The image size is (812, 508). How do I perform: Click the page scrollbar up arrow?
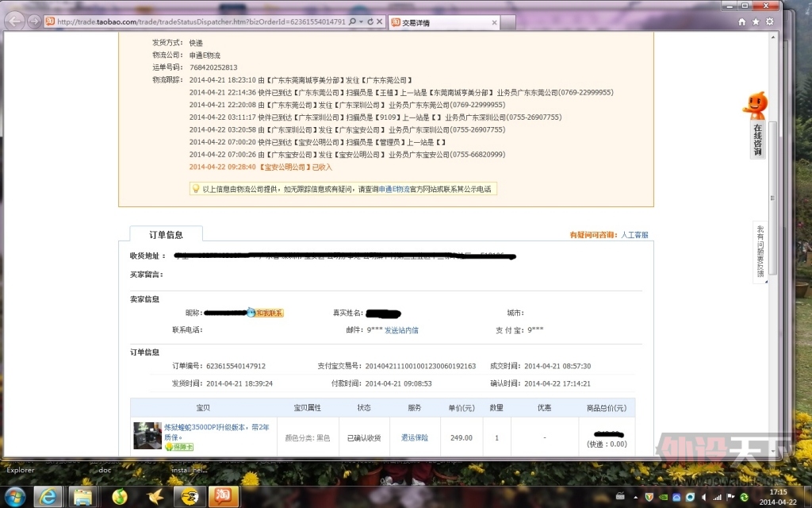pyautogui.click(x=773, y=38)
